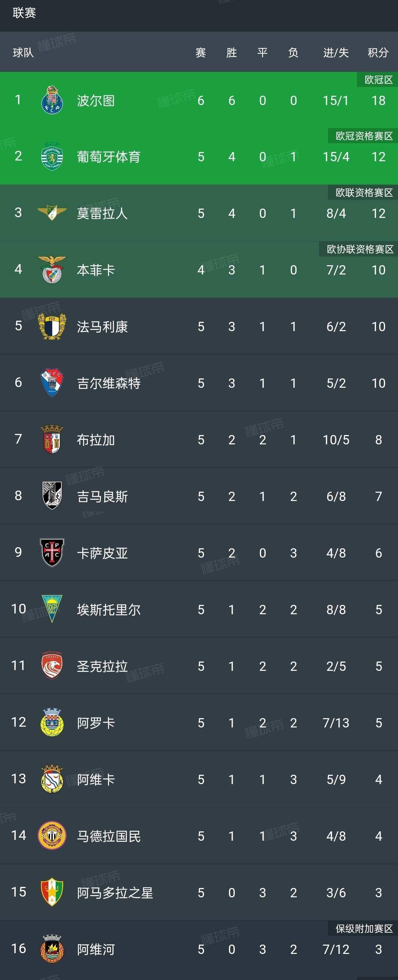398x980 pixels.
Task: Tap the Casa Pia black shield
Action: coord(52,552)
